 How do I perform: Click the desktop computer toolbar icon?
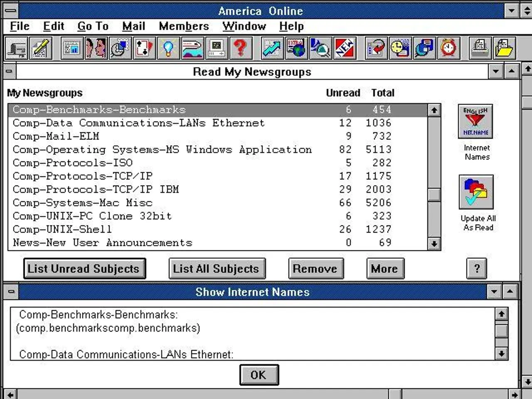pos(217,48)
